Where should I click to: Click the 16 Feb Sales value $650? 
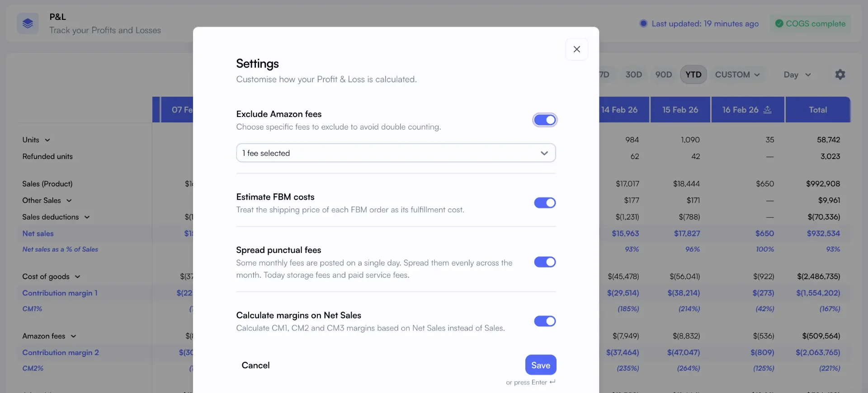coord(765,184)
